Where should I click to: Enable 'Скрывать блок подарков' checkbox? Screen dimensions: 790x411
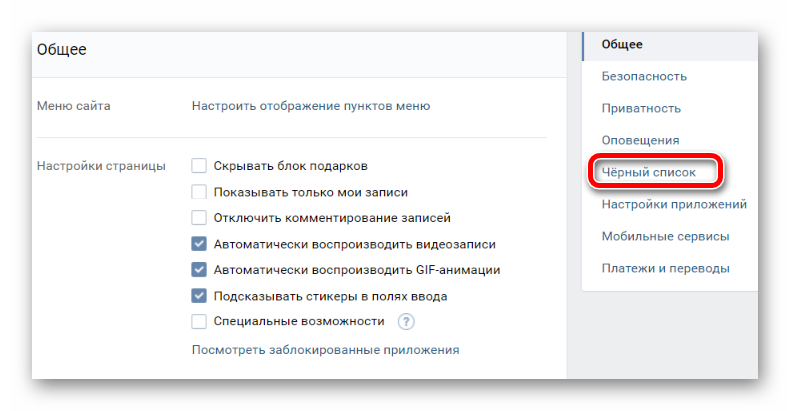199,166
